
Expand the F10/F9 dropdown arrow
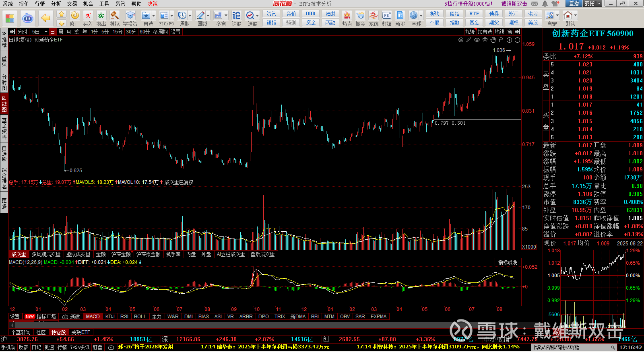172,16
